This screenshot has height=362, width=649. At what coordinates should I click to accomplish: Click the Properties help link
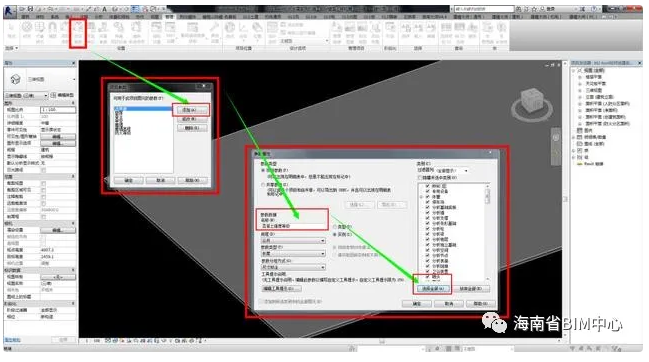[12, 340]
